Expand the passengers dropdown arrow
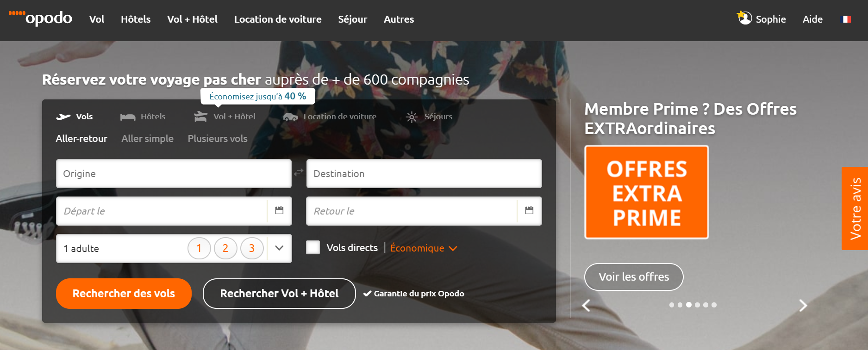Viewport: 868px width, 350px height. (279, 248)
